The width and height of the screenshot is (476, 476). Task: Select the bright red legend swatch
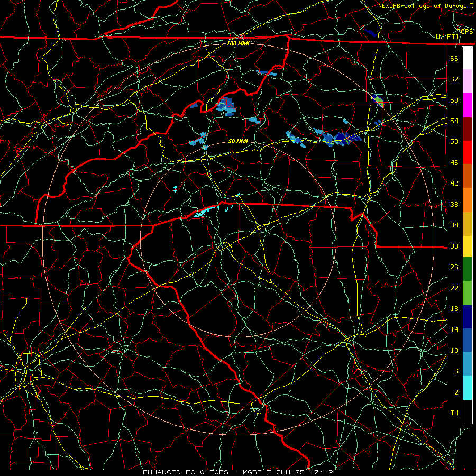coord(467,152)
